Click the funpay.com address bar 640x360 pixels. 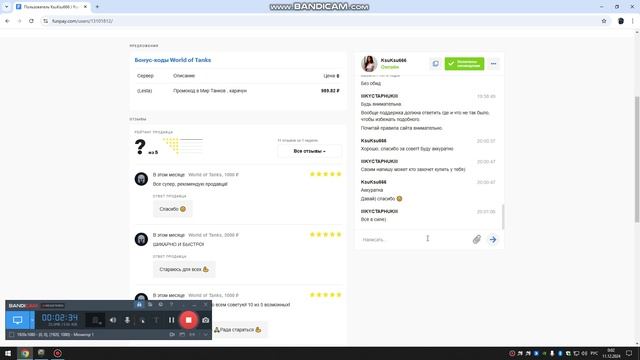[318, 21]
